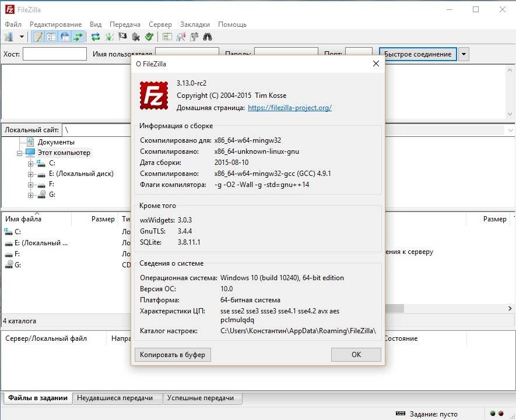The image size is (516, 420).
Task: Open the filezilla-project.org homepage link
Action: tap(290, 108)
